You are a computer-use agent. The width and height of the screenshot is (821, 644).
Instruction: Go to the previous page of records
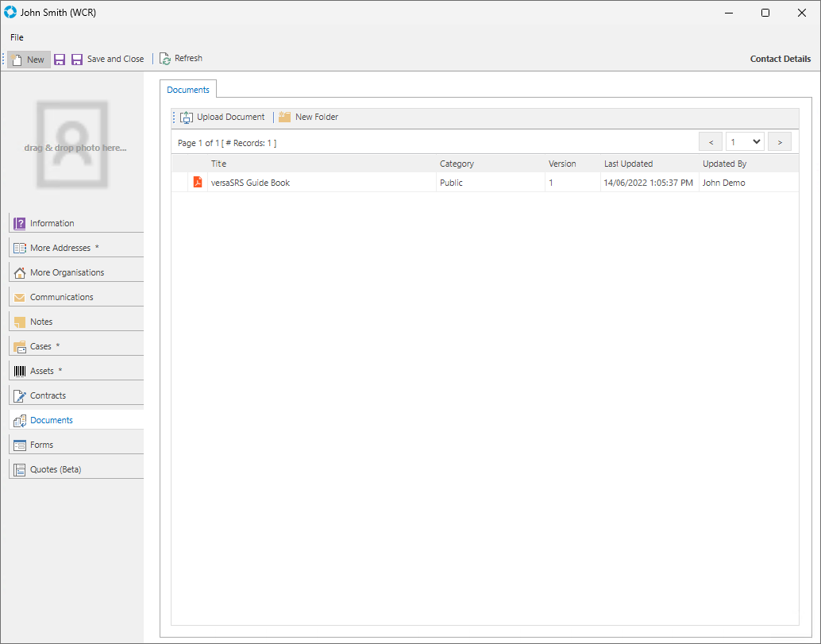[x=710, y=142]
